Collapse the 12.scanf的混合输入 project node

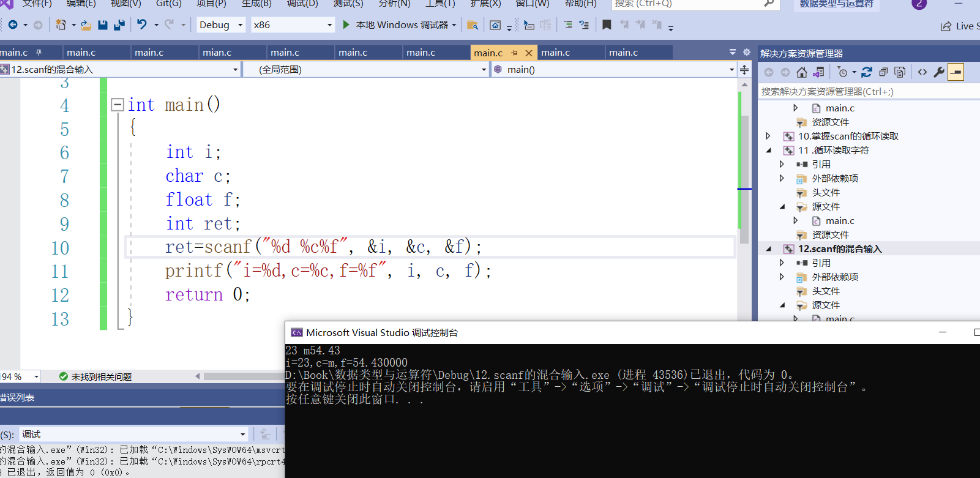point(768,248)
